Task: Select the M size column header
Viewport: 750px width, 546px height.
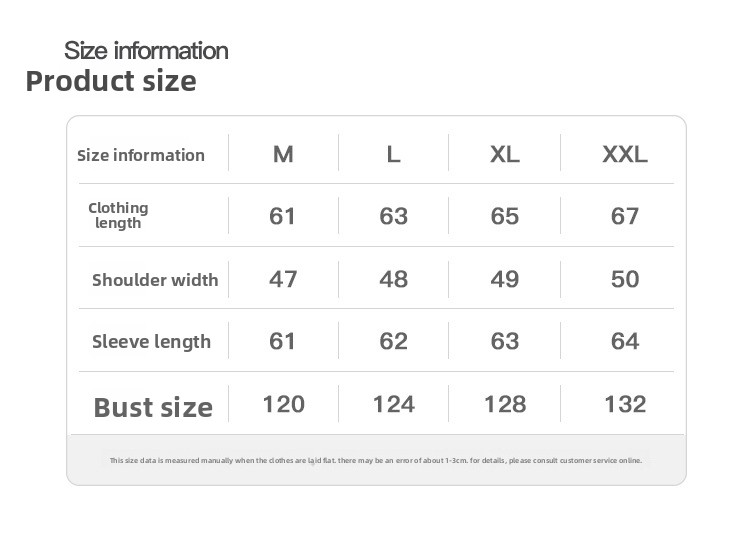Action: click(283, 155)
